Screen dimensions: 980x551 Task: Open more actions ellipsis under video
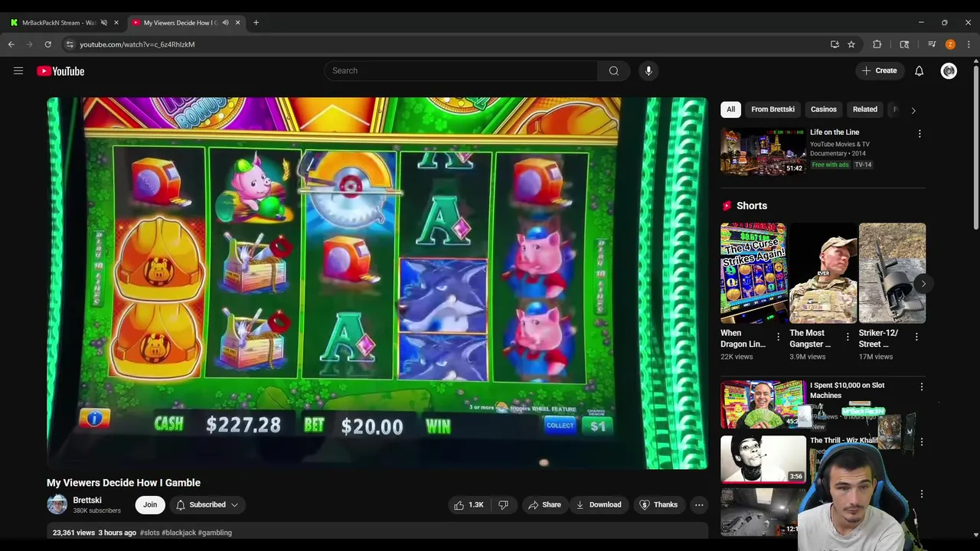(699, 505)
